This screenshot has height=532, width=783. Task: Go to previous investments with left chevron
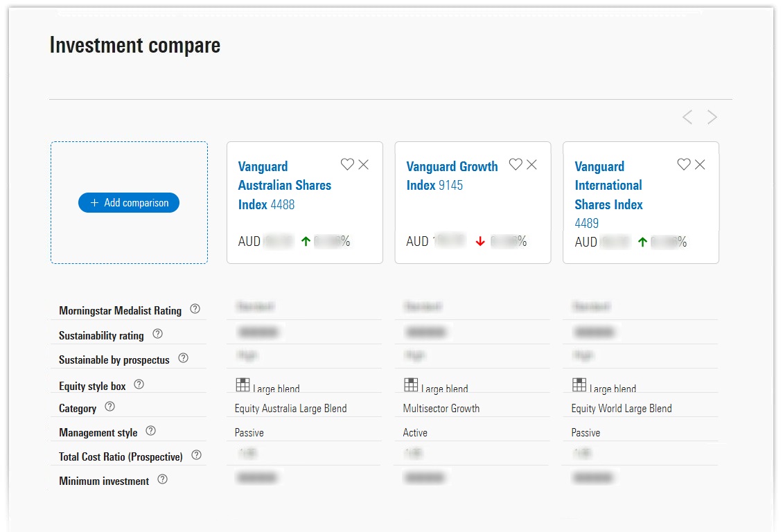[687, 117]
